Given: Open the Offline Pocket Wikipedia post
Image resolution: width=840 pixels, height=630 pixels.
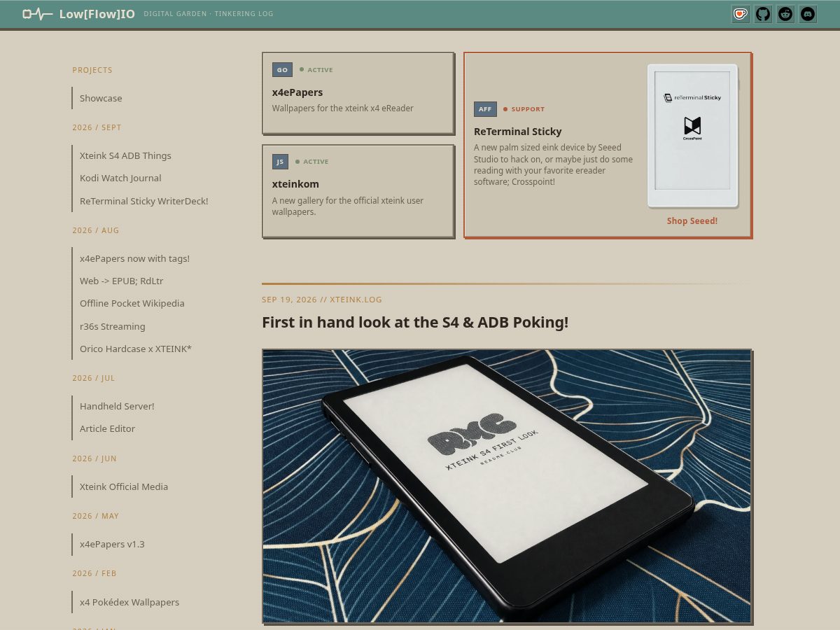Looking at the screenshot, I should [132, 303].
